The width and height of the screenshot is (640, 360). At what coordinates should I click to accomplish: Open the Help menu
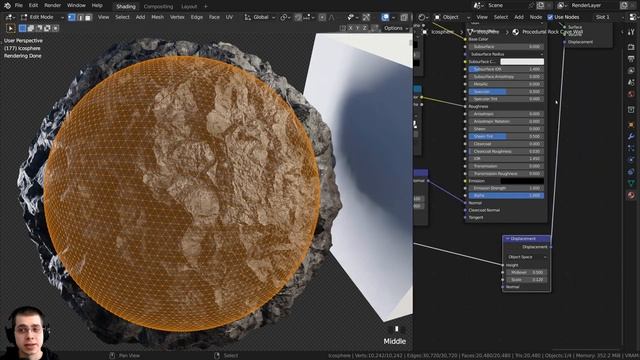pos(97,5)
